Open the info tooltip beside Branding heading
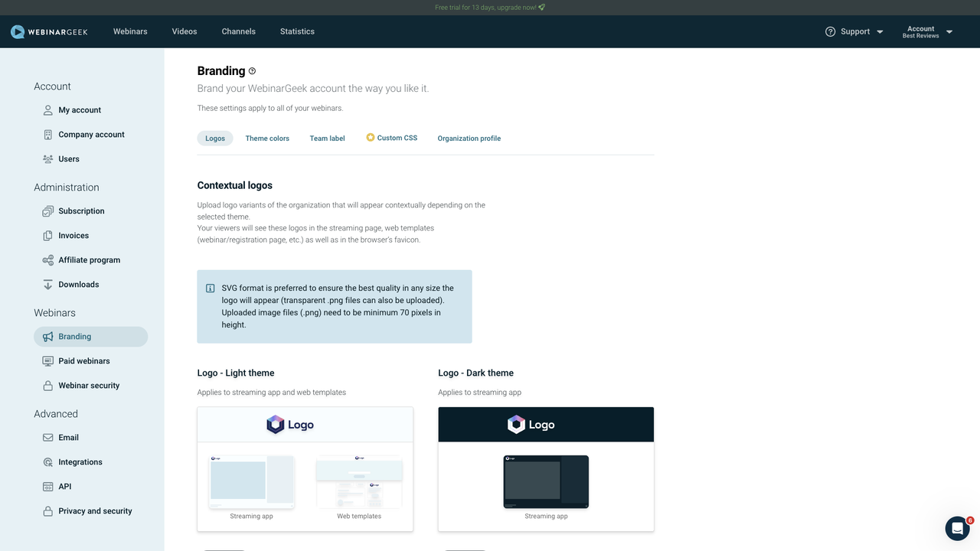This screenshot has width=980, height=551. tap(252, 70)
